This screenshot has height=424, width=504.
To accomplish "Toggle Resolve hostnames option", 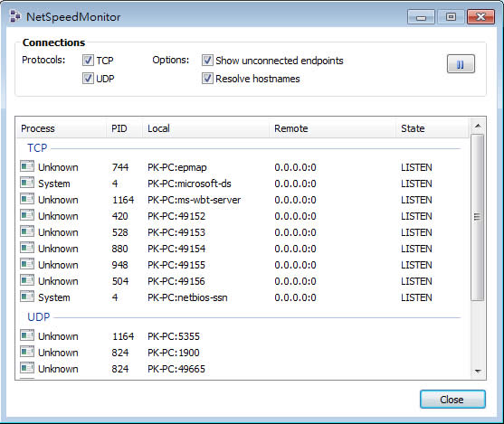I will [207, 78].
